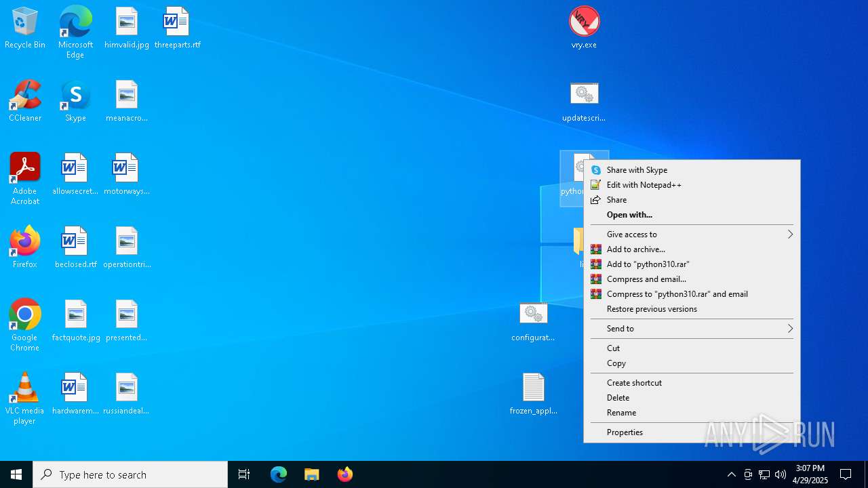The width and height of the screenshot is (868, 488).
Task: Select the presented image file icon
Action: [x=127, y=321]
